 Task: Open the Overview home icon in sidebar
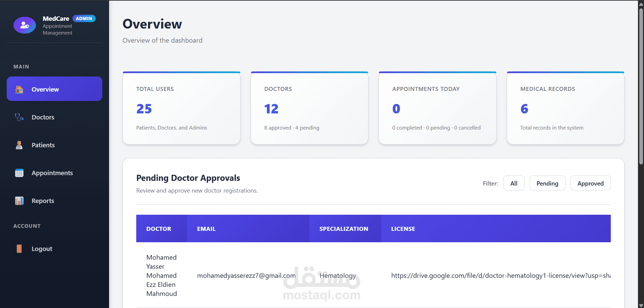point(19,89)
